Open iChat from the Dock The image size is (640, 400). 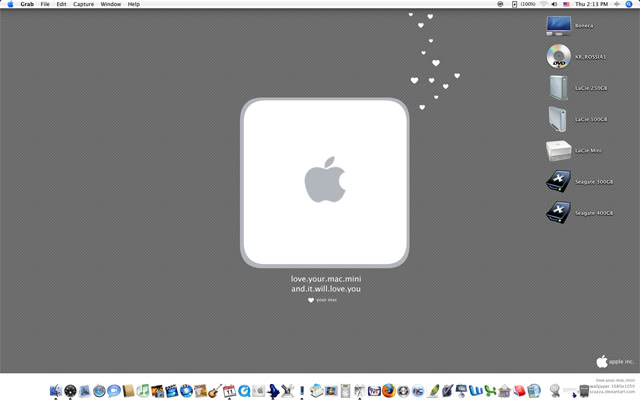pos(114,391)
